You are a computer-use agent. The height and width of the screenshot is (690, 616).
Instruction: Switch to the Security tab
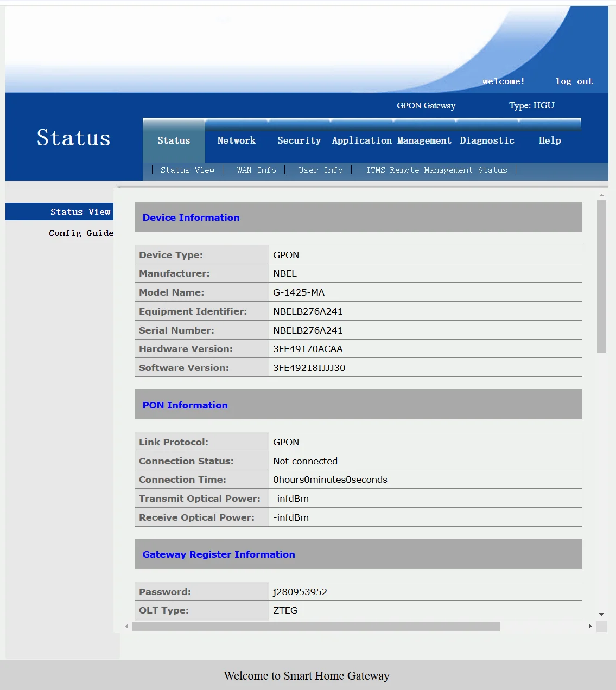(299, 140)
